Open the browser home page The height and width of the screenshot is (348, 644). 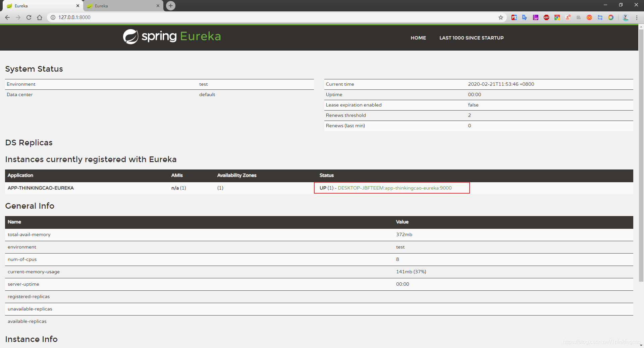pos(40,17)
